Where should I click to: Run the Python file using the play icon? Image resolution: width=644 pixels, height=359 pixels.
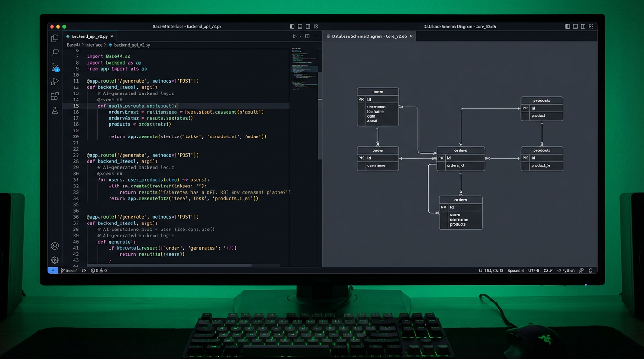point(294,36)
